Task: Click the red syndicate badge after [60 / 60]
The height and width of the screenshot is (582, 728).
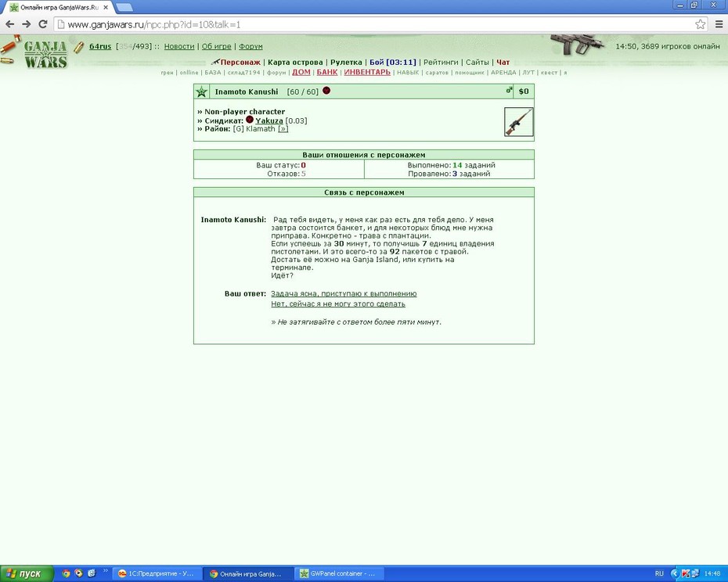Action: [326, 91]
